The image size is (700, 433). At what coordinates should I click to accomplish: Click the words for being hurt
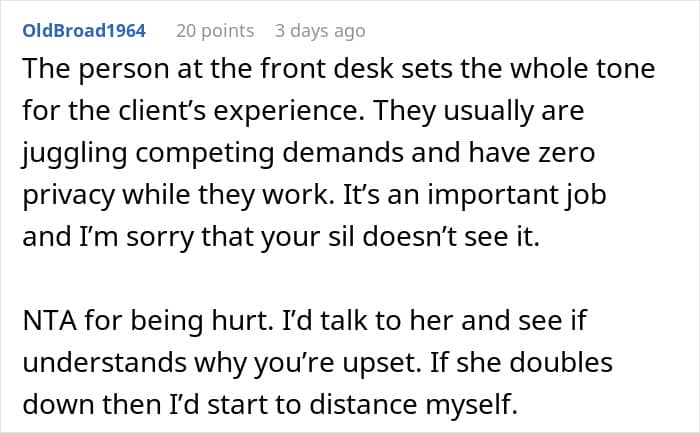click(x=178, y=321)
